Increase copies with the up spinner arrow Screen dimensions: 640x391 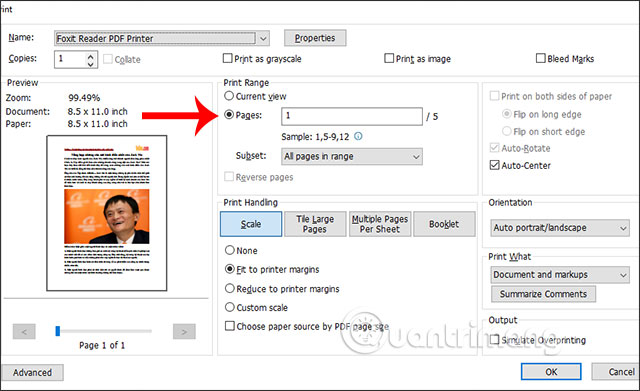click(x=91, y=56)
